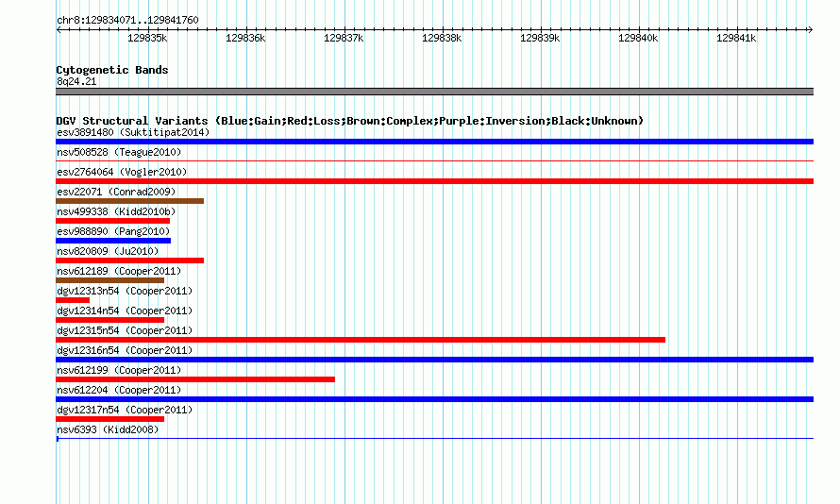Viewport: 840px width, 504px height.
Task: Select the red bar under dgv12317n54
Action: pos(109,419)
